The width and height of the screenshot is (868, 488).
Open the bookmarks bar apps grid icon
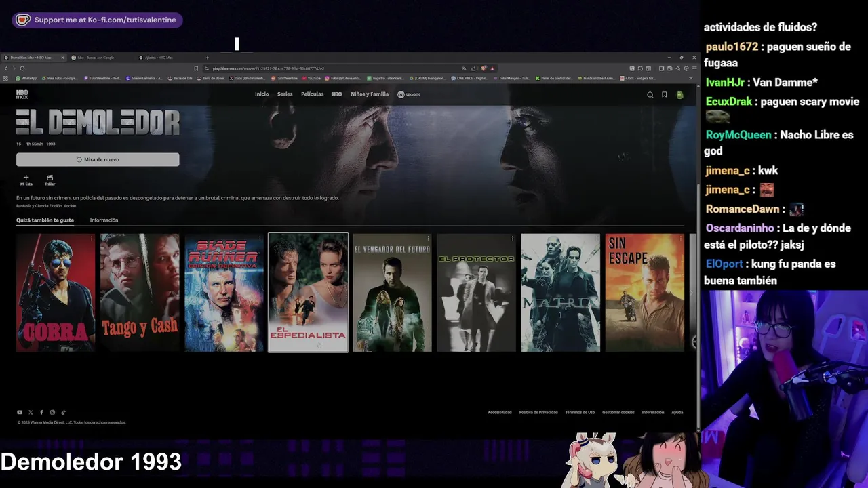[6, 78]
